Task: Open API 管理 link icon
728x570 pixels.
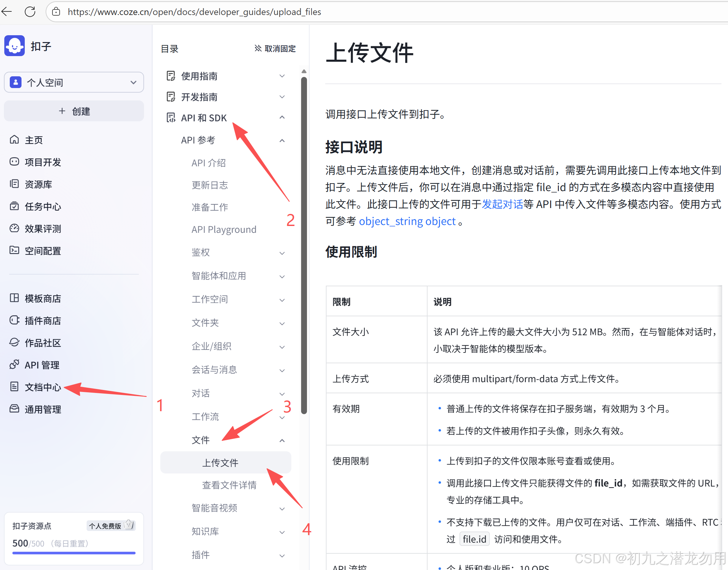Action: pos(14,365)
